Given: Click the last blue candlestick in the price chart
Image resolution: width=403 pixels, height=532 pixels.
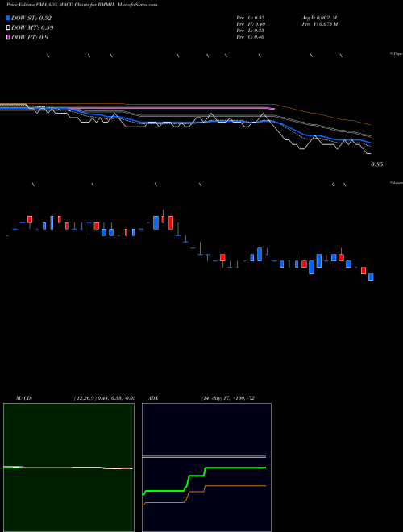Looking at the screenshot, I should pos(371,276).
